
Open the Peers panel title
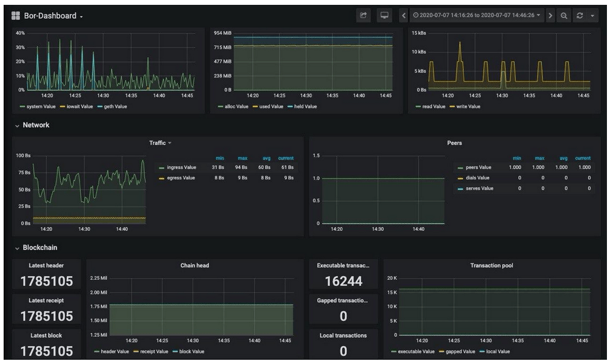454,143
